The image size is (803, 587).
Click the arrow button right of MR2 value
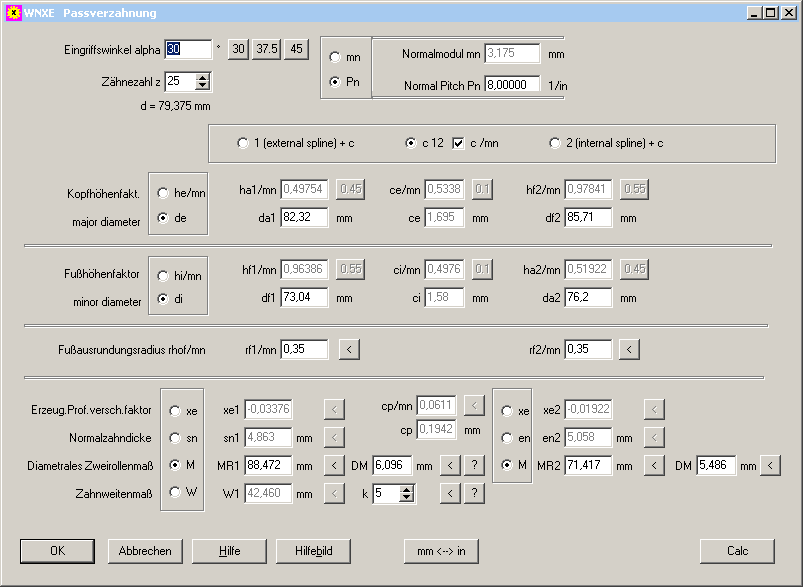(x=654, y=465)
